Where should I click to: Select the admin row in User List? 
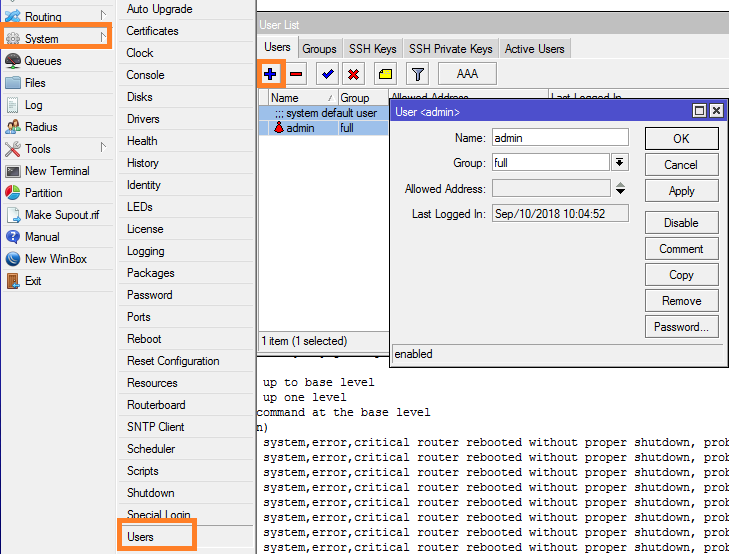click(x=324, y=128)
